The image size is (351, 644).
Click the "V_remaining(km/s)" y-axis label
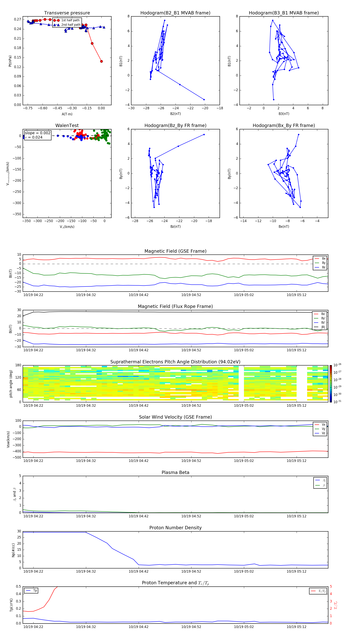click(8, 173)
